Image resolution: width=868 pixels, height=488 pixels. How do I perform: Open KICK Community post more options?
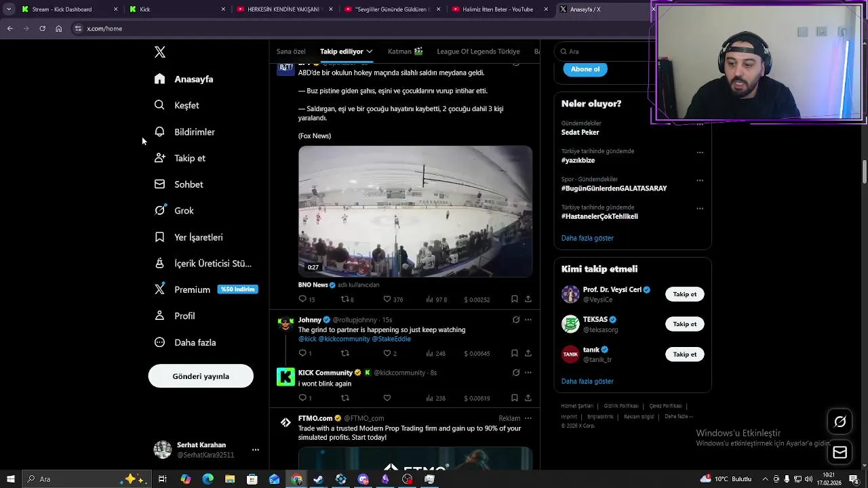528,373
